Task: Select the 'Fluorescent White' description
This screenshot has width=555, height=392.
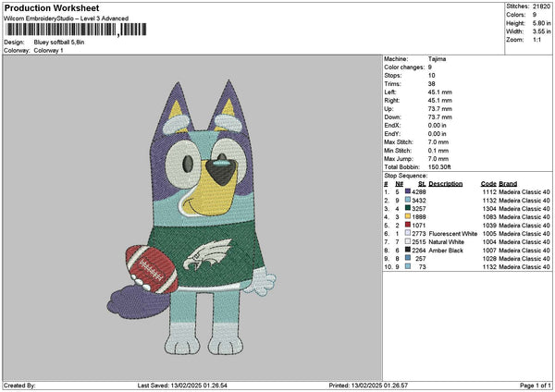Action: click(453, 234)
